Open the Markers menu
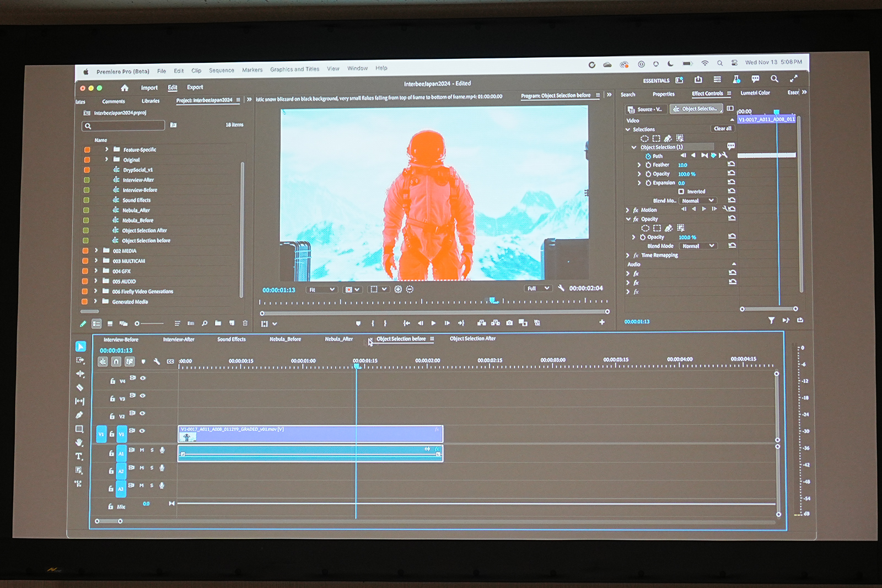 252,70
